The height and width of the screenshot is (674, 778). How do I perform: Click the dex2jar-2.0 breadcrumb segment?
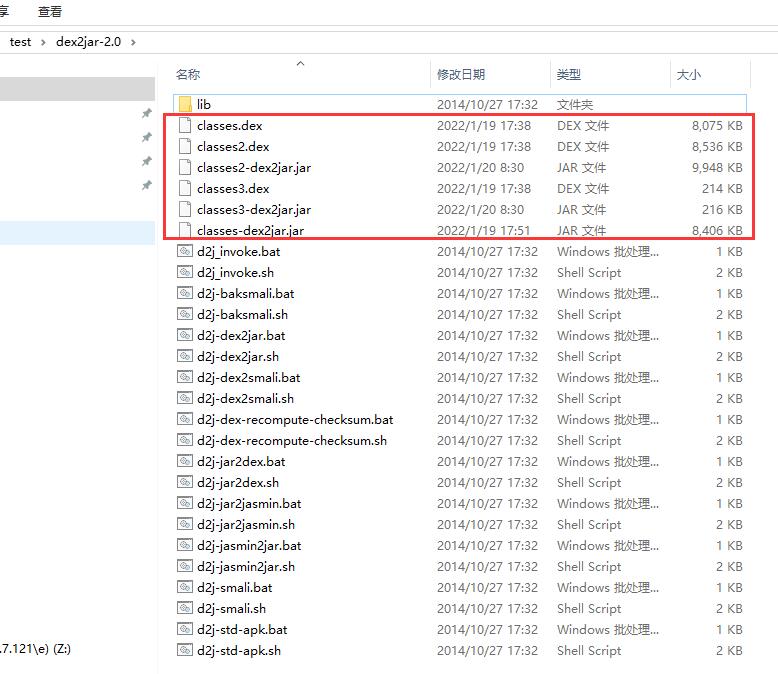pos(88,42)
